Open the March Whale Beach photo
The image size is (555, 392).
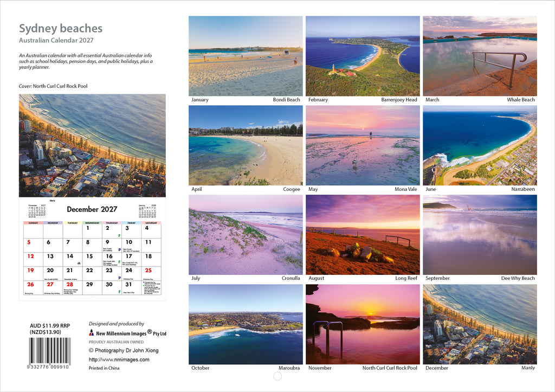(x=480, y=56)
